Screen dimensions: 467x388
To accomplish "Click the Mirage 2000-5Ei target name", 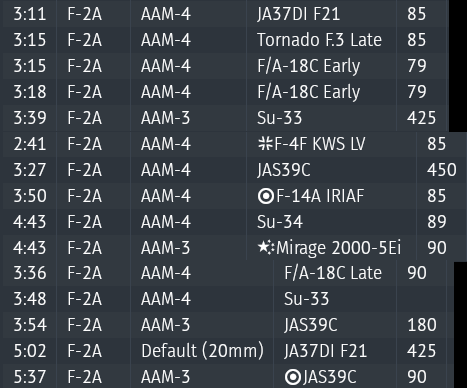I will [x=338, y=248].
